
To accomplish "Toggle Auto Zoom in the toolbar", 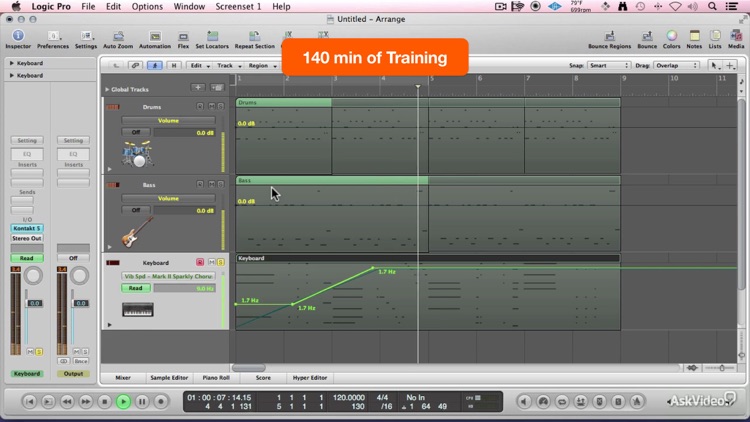I will pos(118,39).
